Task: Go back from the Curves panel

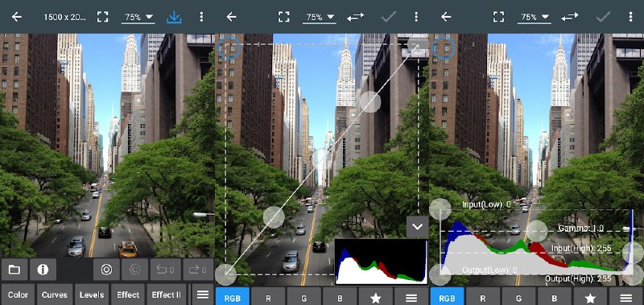Action: pos(232,17)
